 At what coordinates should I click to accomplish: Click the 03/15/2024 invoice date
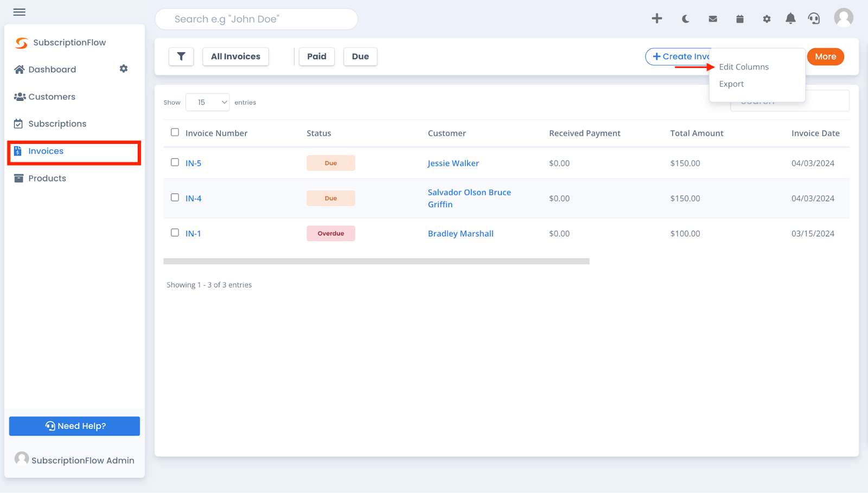point(813,234)
